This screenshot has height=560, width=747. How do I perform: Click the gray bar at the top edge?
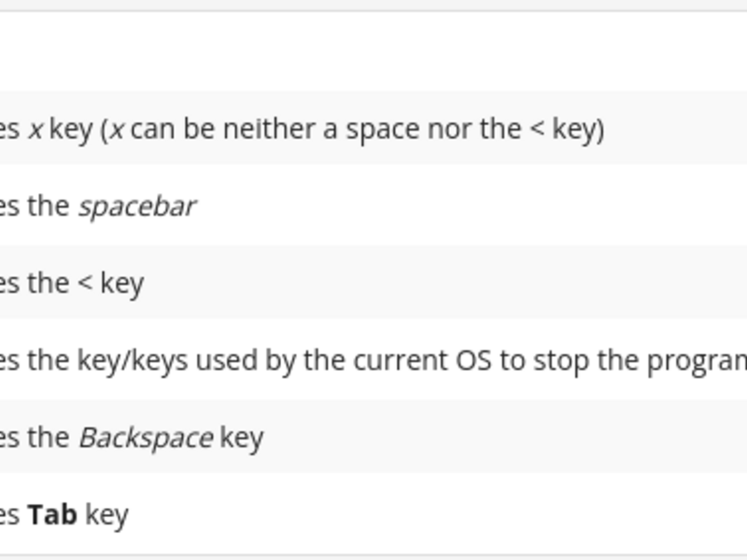tap(373, 5)
